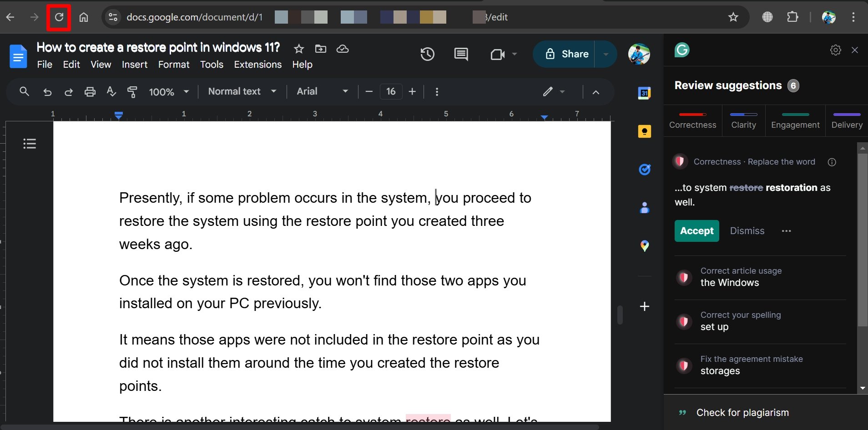Open Google Maps in the side panel
This screenshot has height=430, width=868.
tap(644, 246)
